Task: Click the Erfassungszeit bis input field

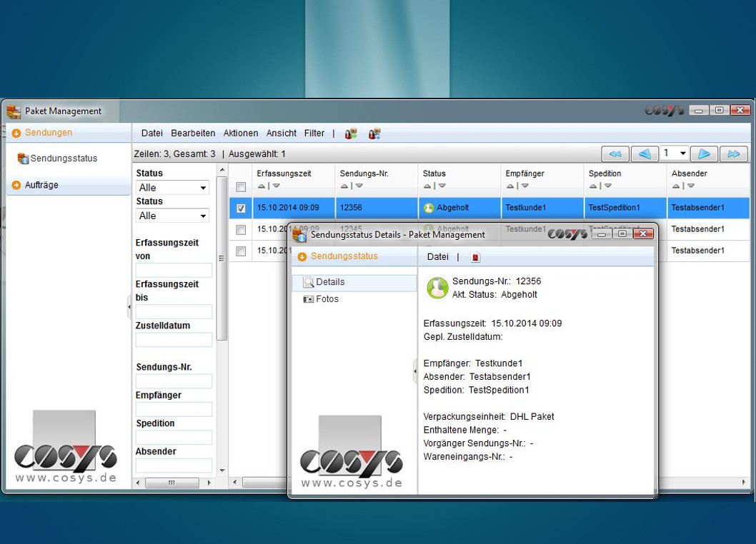Action: click(x=174, y=312)
